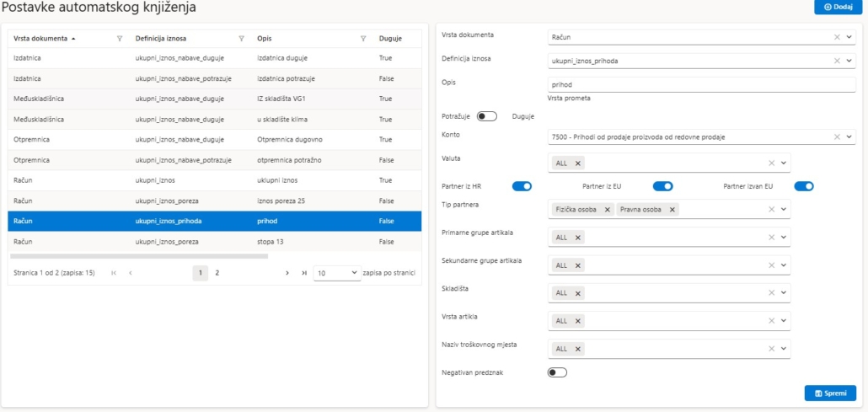Screen dimensions: 868x412
Task: Disable the Partner iz HR switch
Action: [x=522, y=186]
